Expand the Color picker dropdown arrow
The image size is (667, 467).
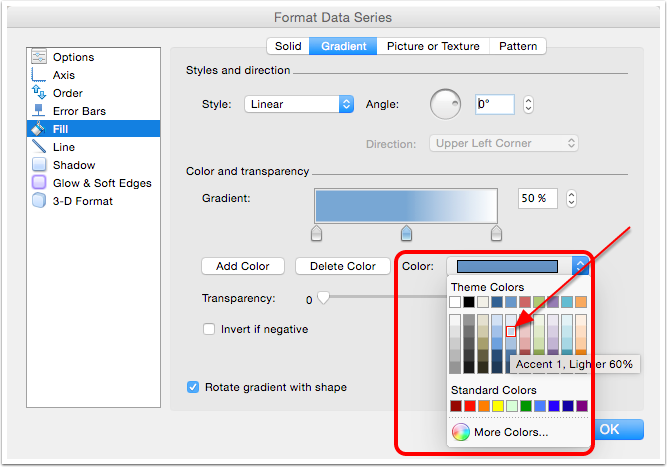(579, 266)
